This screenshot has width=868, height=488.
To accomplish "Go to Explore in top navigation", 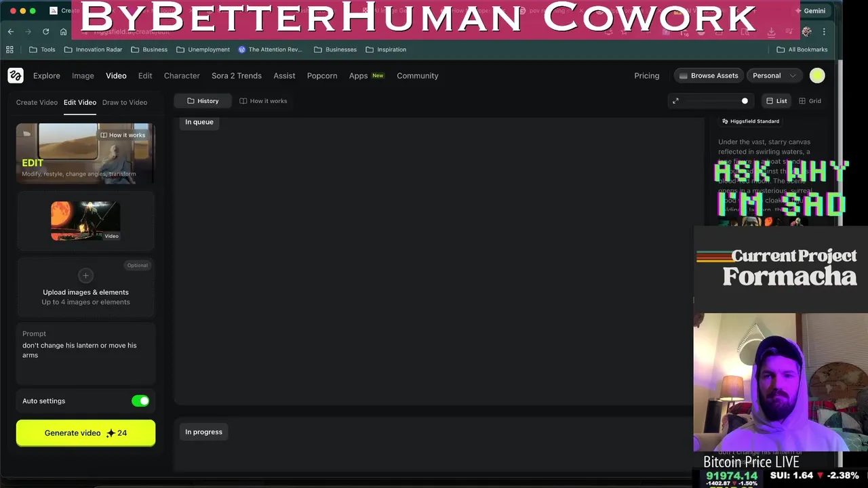I will coord(47,76).
